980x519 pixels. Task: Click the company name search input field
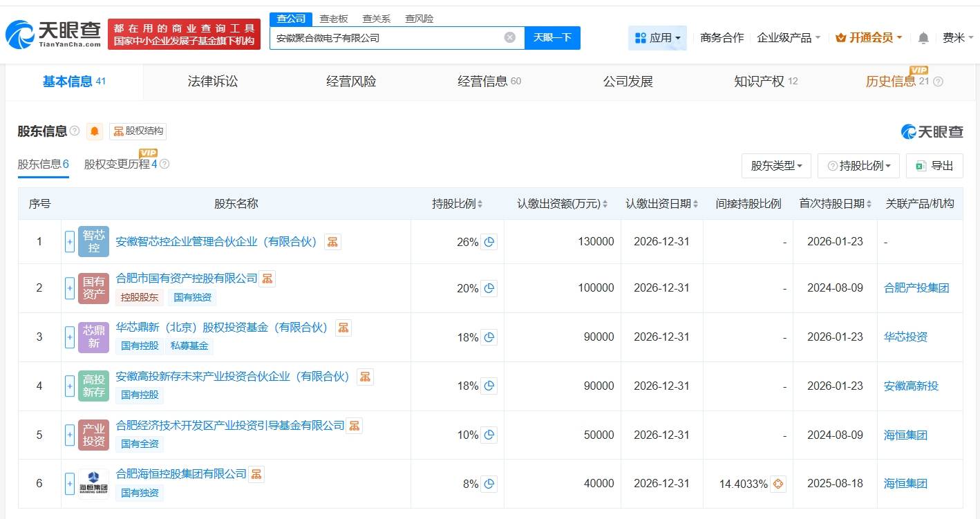pos(387,38)
